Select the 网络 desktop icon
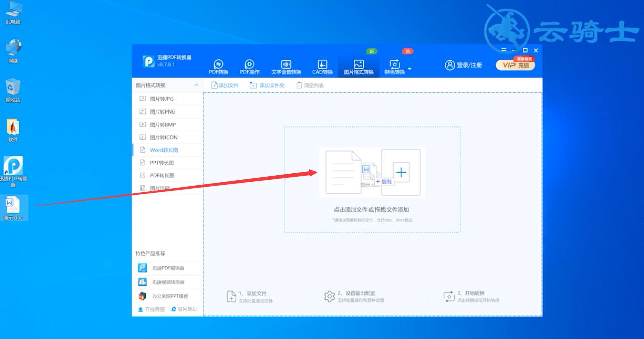 click(x=13, y=51)
